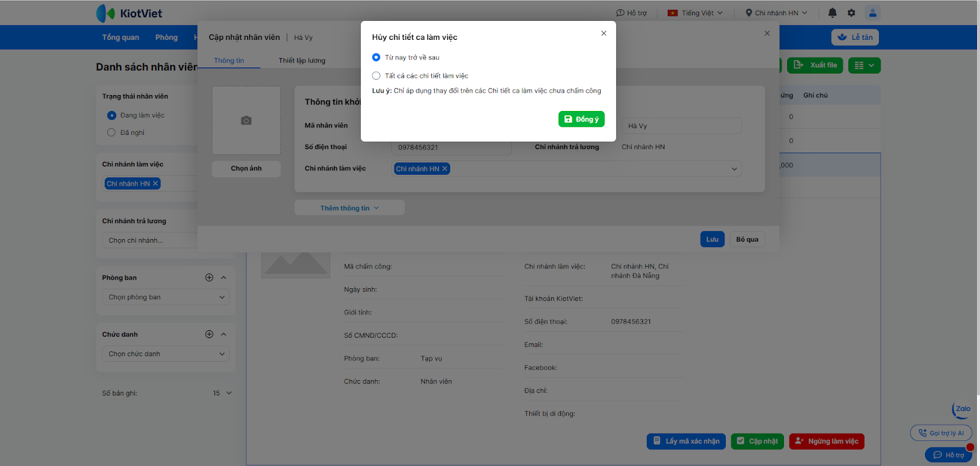This screenshot has height=466, width=980.
Task: Open the Tiếng Việt language dropdown
Action: (695, 13)
